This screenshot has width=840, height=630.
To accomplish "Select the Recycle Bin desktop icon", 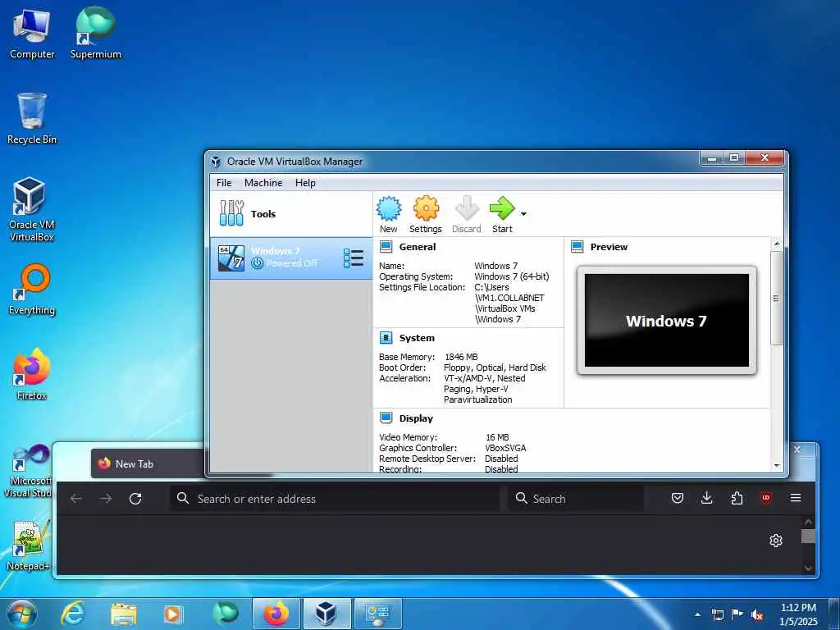I will tap(32, 119).
